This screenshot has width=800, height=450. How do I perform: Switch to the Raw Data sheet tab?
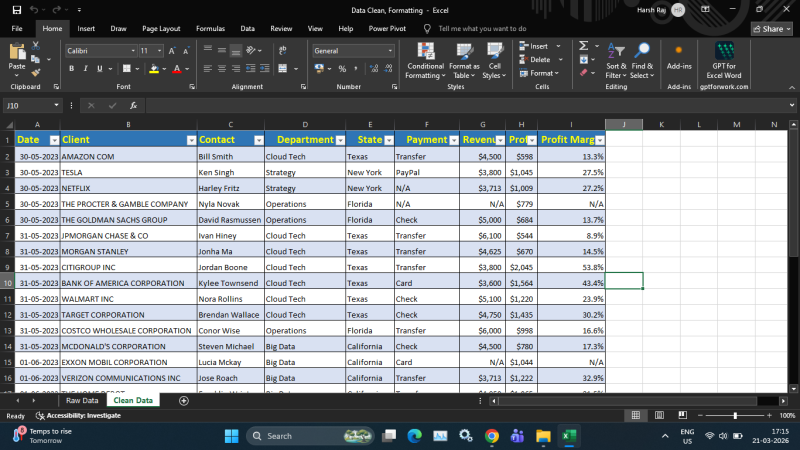coord(82,400)
